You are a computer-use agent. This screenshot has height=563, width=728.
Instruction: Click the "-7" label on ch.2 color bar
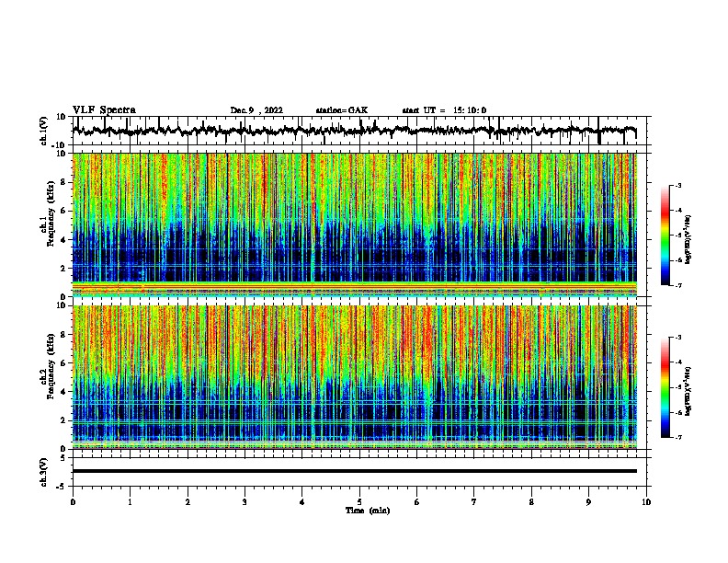(x=677, y=438)
